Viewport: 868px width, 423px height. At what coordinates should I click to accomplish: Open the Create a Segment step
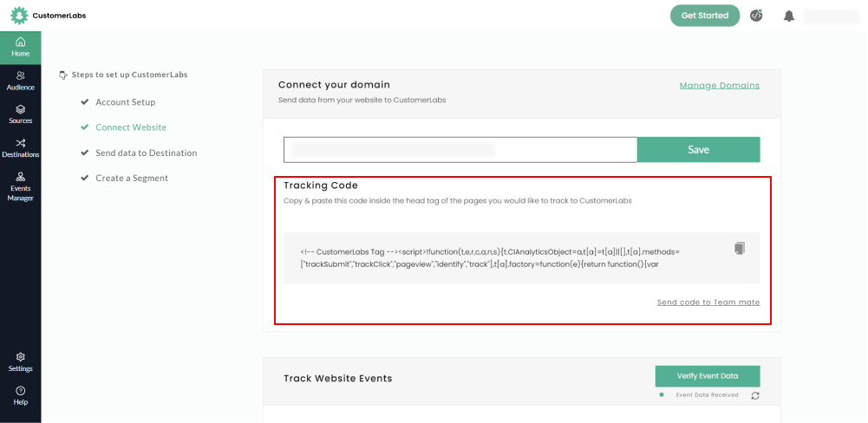click(132, 178)
